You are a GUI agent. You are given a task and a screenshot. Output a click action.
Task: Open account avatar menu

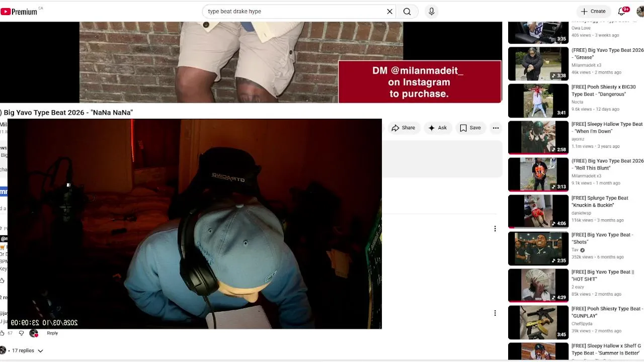[x=640, y=12]
